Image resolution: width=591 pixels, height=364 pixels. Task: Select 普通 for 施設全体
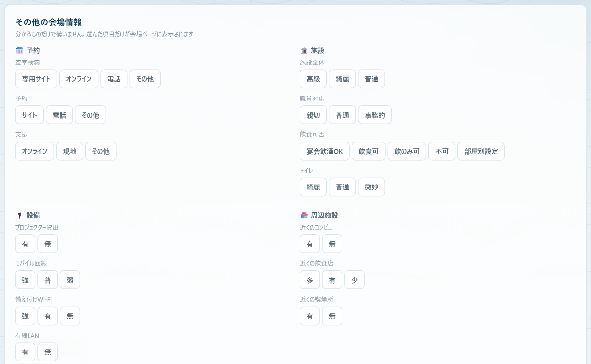tap(371, 79)
